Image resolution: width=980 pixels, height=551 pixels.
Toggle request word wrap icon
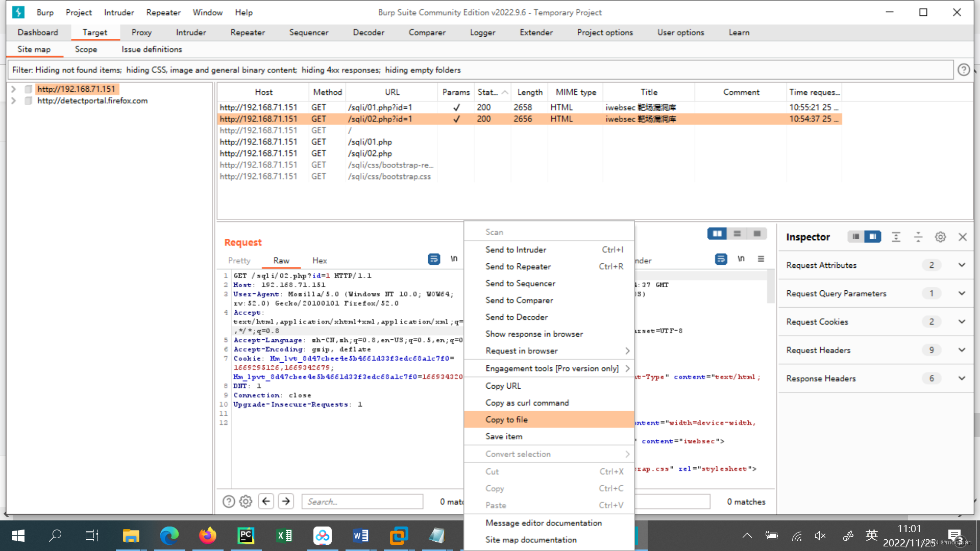point(434,259)
